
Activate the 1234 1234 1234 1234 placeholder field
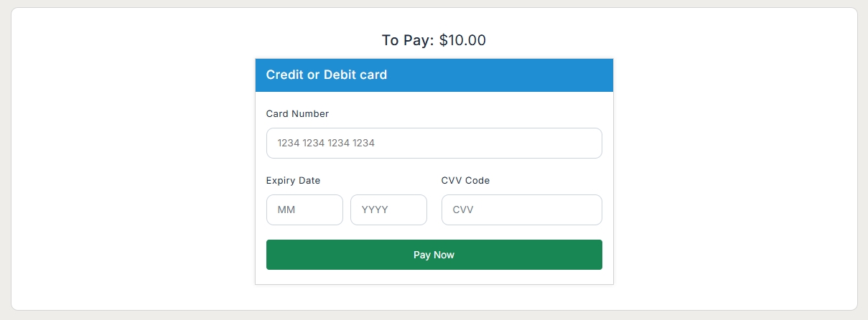pos(434,143)
